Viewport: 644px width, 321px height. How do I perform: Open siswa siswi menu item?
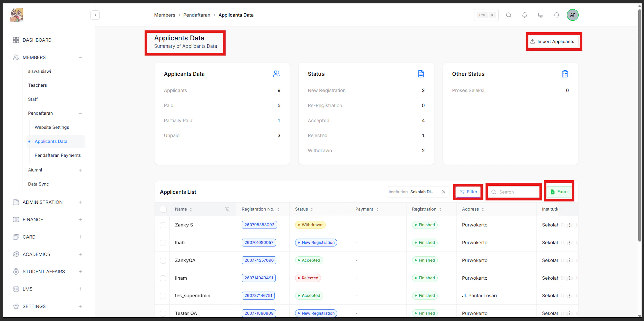point(40,71)
